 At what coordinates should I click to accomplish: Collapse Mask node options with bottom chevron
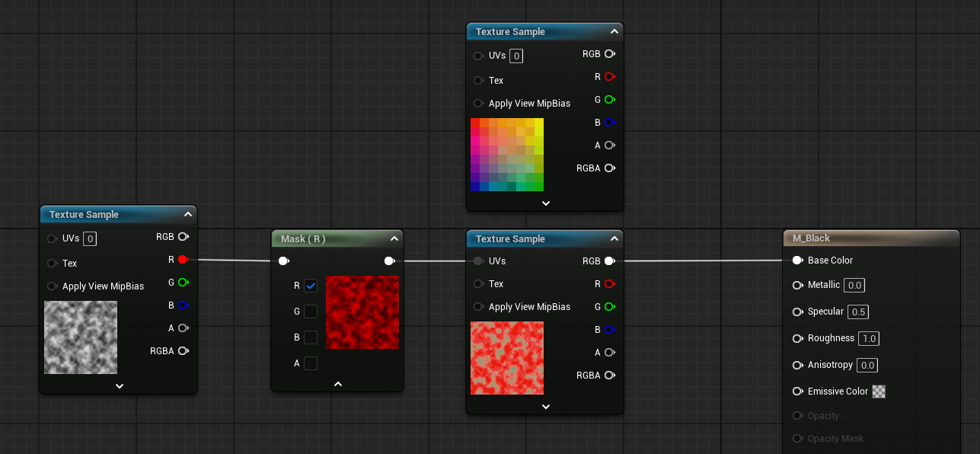tap(338, 384)
